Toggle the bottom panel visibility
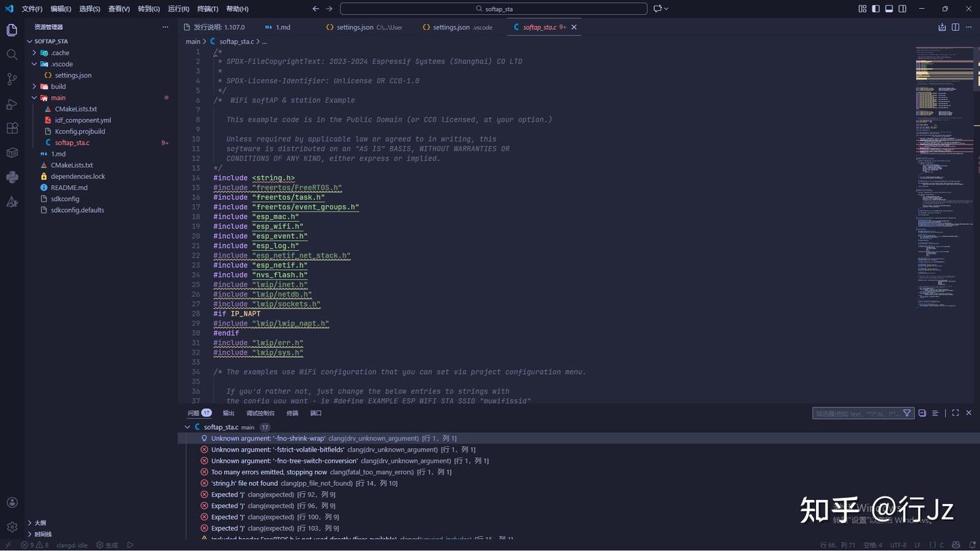Viewport: 980px width, 551px height. click(889, 9)
